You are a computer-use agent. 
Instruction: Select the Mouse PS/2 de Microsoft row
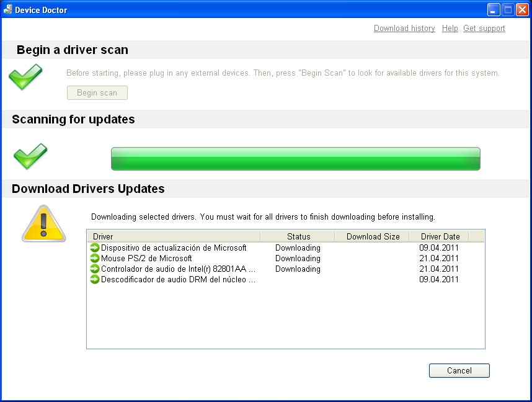(286, 258)
